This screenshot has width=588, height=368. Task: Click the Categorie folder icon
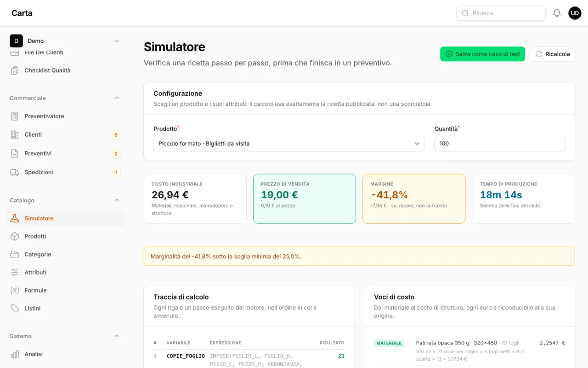[x=15, y=254]
